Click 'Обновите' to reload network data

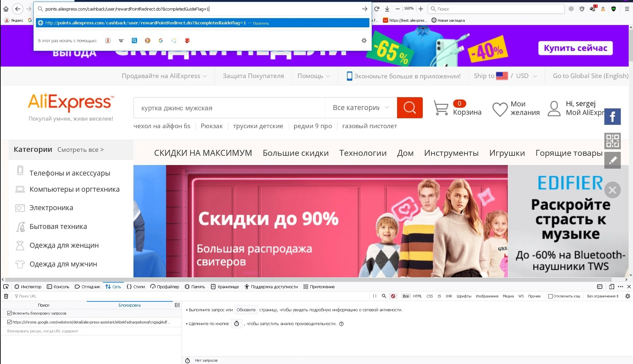246,310
